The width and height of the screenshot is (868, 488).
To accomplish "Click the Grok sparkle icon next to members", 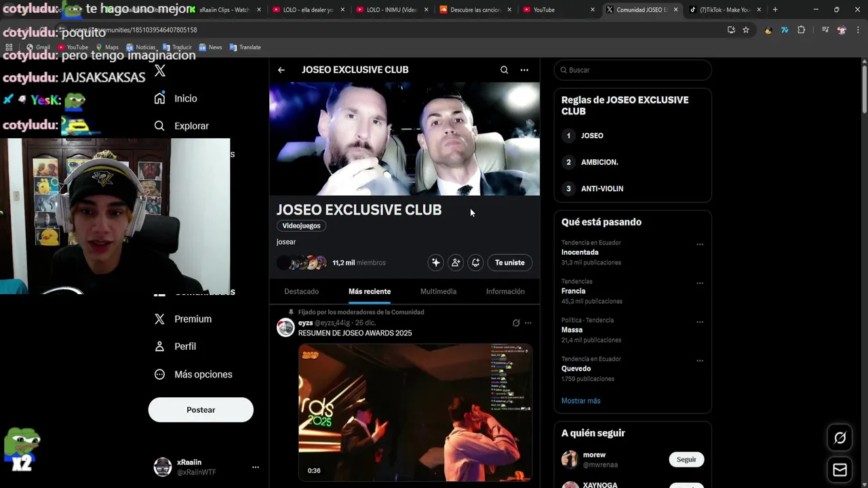I will pos(436,262).
